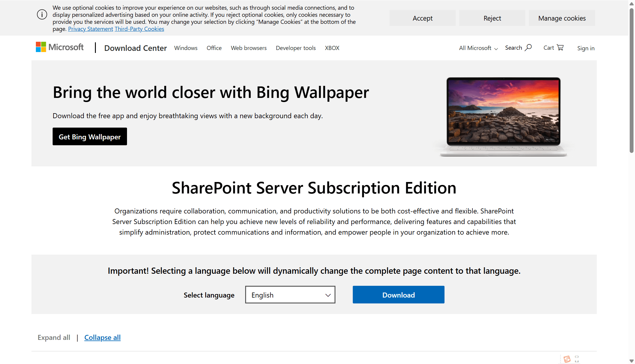This screenshot has height=364, width=635.
Task: Click Get Bing Wallpaper button
Action: (90, 136)
